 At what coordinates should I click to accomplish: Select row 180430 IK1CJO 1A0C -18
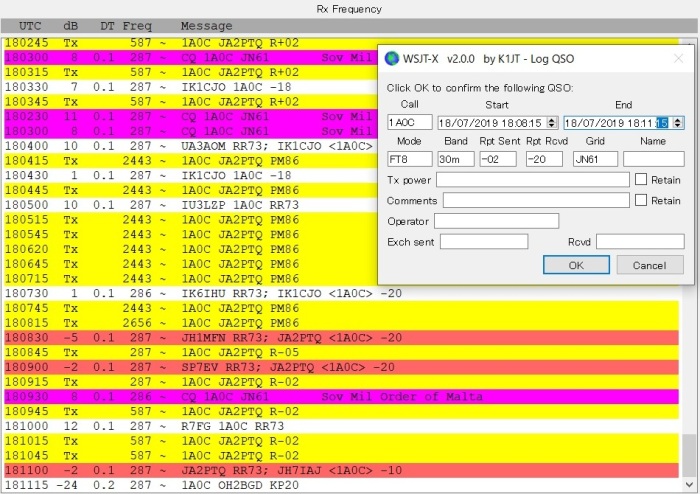click(x=191, y=175)
